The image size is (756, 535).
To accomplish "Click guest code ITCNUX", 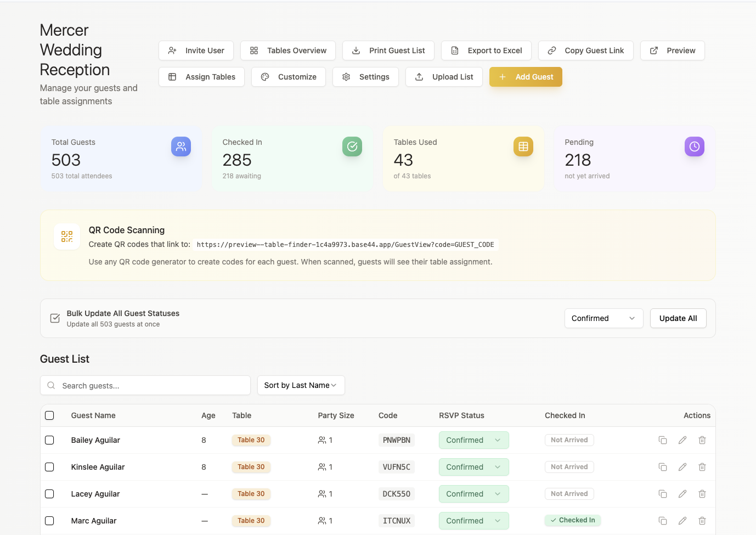I will (397, 521).
